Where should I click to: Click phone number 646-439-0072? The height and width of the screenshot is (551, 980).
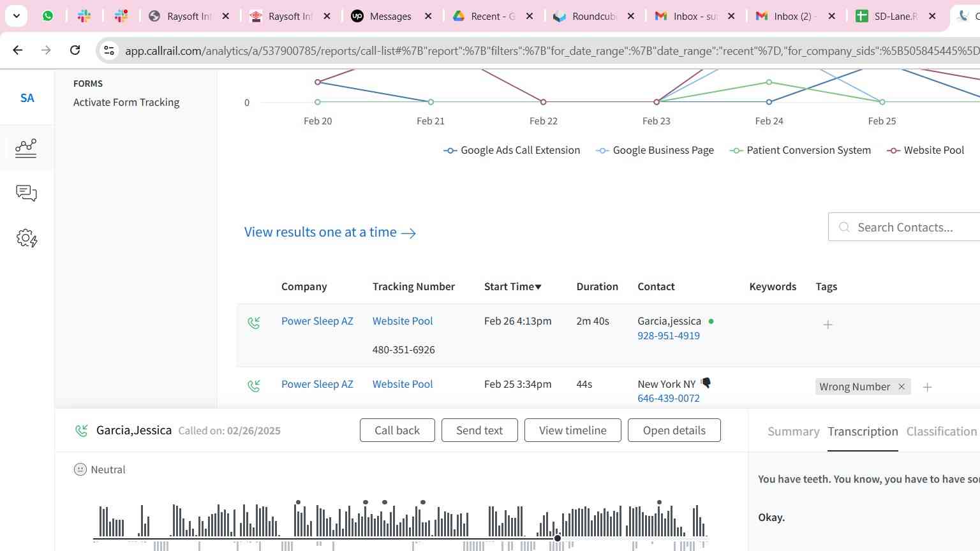[x=669, y=398]
